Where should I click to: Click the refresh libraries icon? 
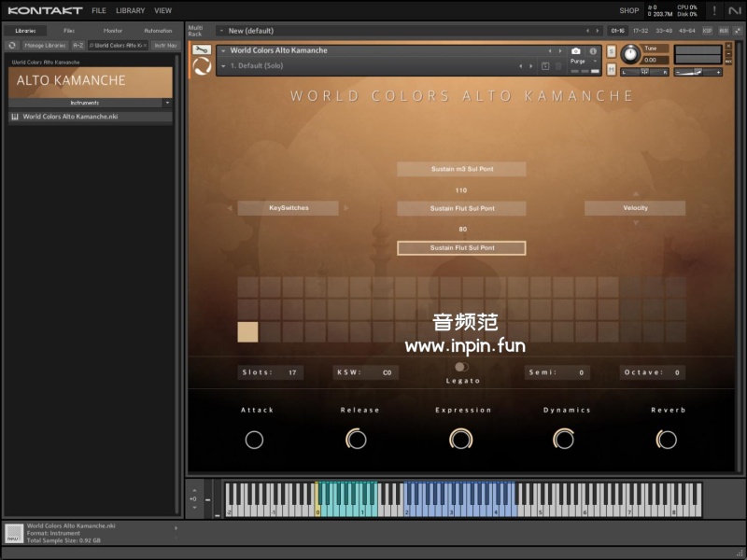(13, 45)
